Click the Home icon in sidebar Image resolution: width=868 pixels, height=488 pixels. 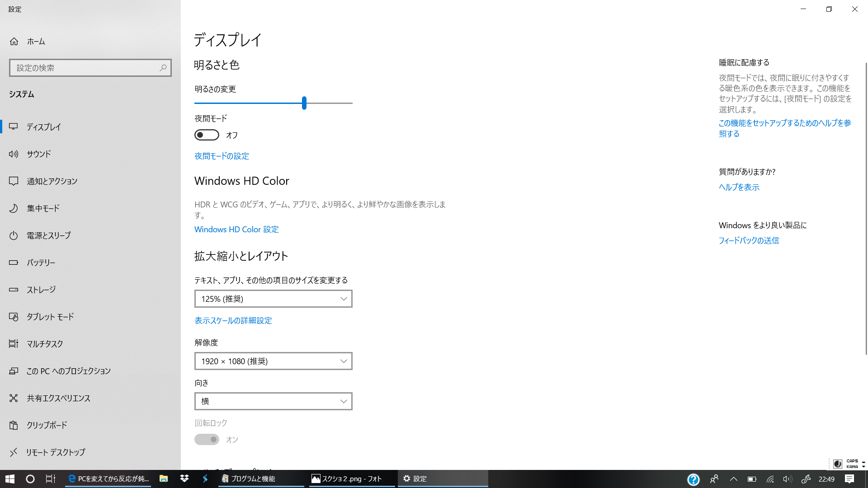(14, 42)
